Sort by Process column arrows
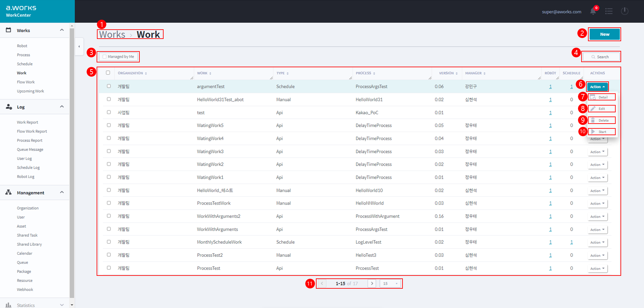The image size is (644, 308). click(x=374, y=73)
